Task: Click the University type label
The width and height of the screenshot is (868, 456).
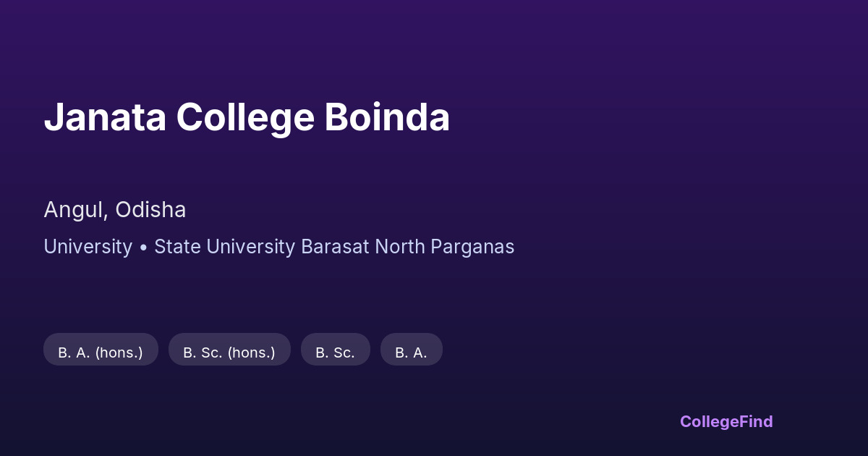Action: 88,247
